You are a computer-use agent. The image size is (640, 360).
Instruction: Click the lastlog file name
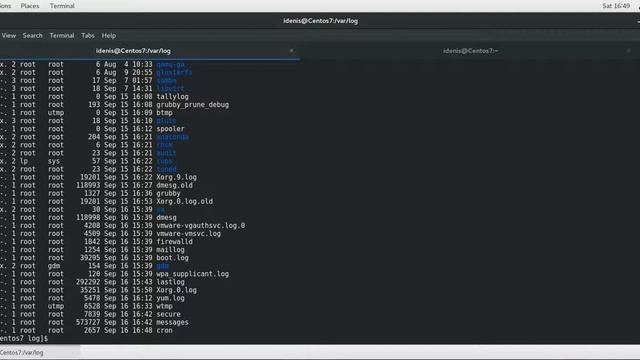(x=171, y=282)
